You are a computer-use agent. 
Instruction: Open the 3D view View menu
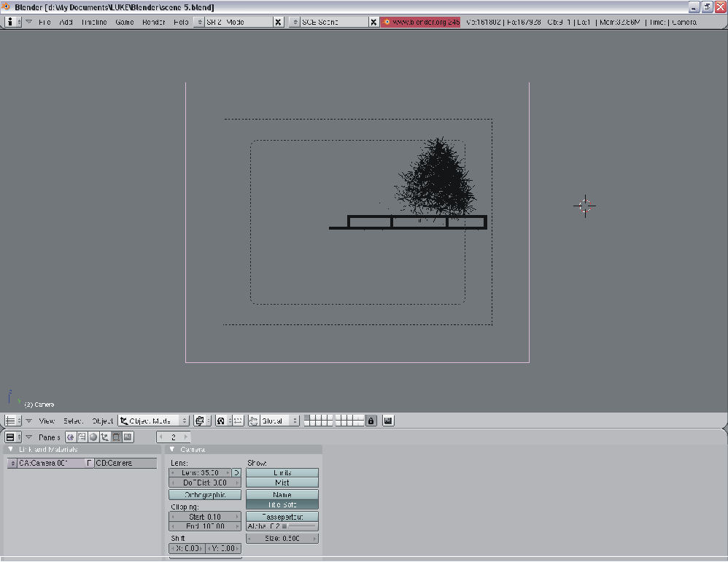(47, 421)
